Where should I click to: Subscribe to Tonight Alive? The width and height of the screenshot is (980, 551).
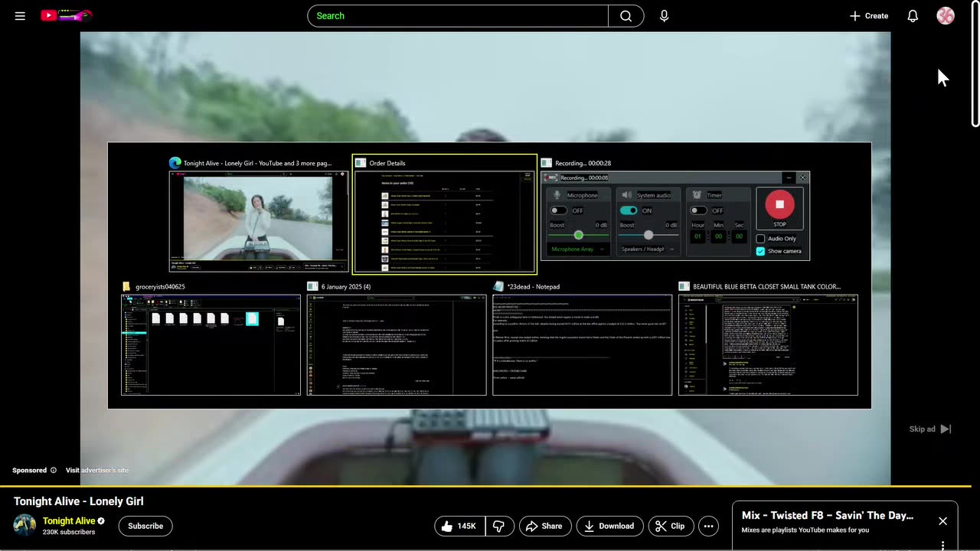(145, 526)
